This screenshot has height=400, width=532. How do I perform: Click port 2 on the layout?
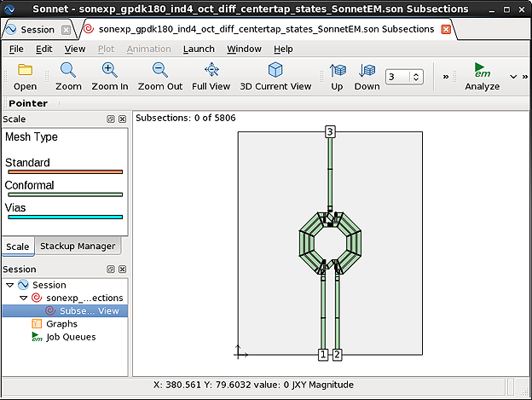click(337, 355)
